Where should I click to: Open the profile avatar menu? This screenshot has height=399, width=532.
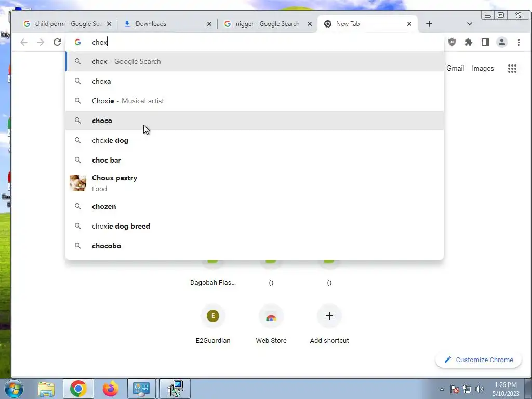pos(502,42)
